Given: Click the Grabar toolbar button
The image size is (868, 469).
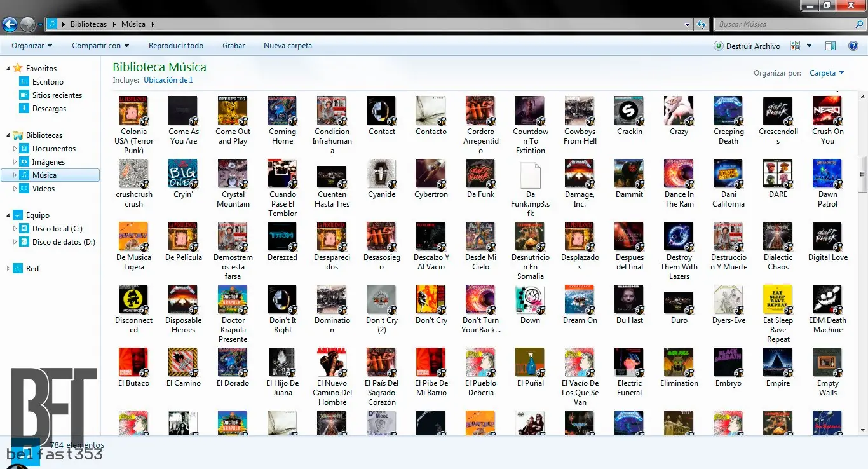Looking at the screenshot, I should pyautogui.click(x=234, y=46).
